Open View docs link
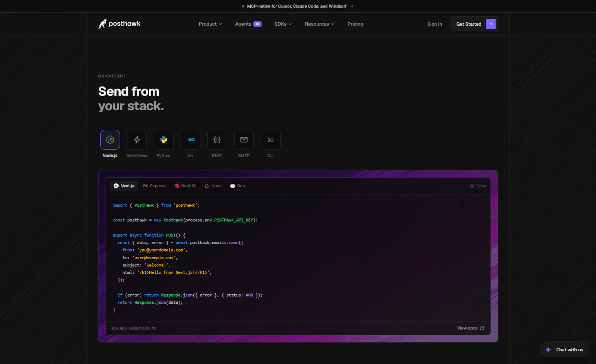This screenshot has height=364, width=596. click(x=471, y=328)
